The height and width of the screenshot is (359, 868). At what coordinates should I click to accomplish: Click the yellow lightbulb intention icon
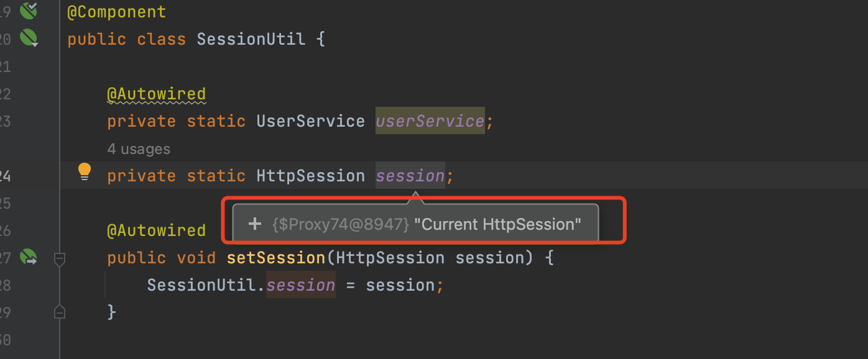point(85,171)
